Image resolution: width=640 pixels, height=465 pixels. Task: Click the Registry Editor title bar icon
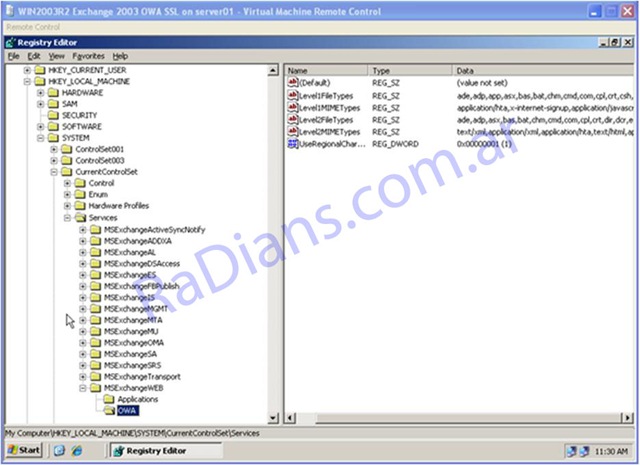[x=11, y=43]
